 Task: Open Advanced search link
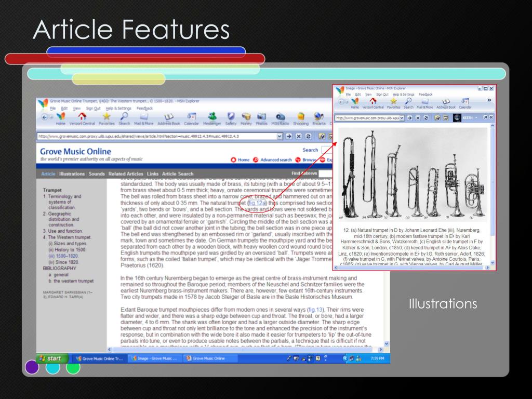coord(272,160)
